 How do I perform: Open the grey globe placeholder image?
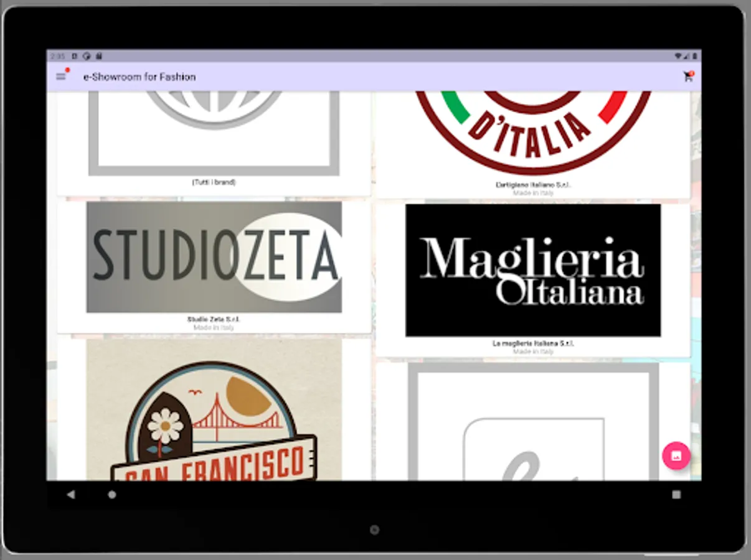214,133
